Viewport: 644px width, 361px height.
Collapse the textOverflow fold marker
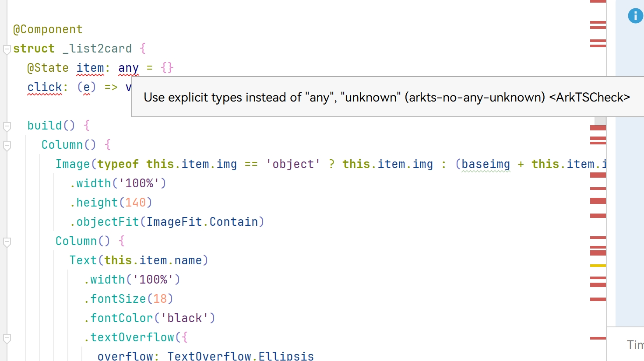pyautogui.click(x=7, y=338)
